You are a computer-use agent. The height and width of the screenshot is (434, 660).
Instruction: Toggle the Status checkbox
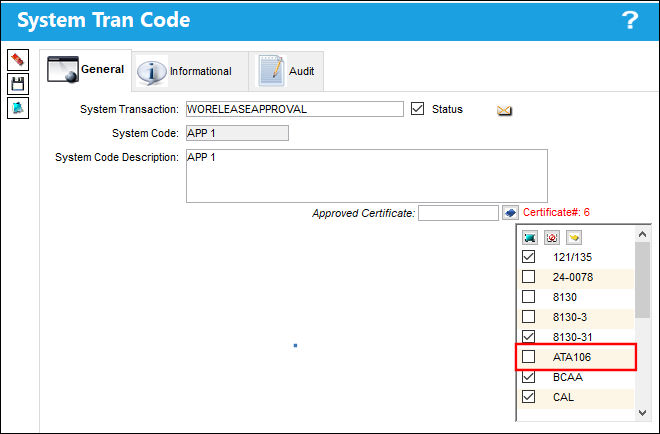418,109
